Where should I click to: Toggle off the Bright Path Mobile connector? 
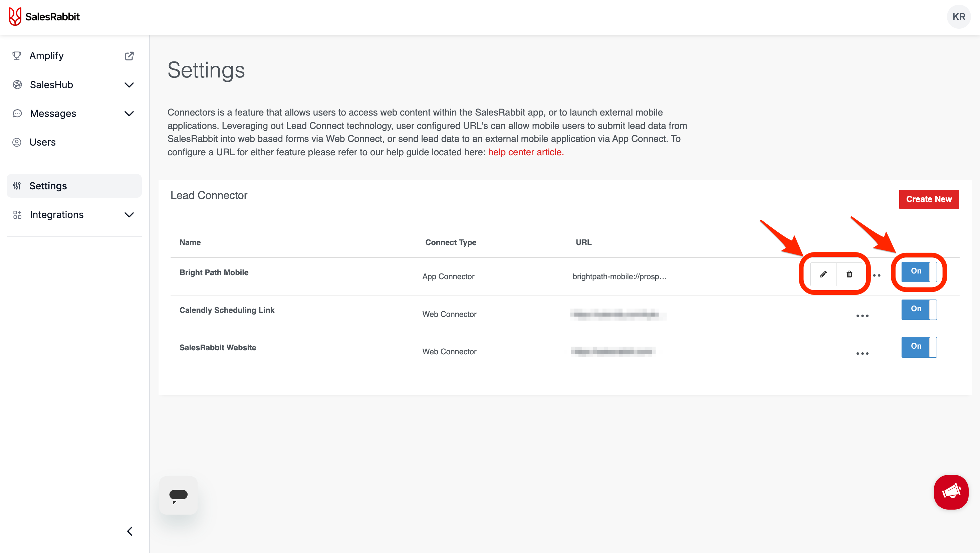pyautogui.click(x=919, y=272)
